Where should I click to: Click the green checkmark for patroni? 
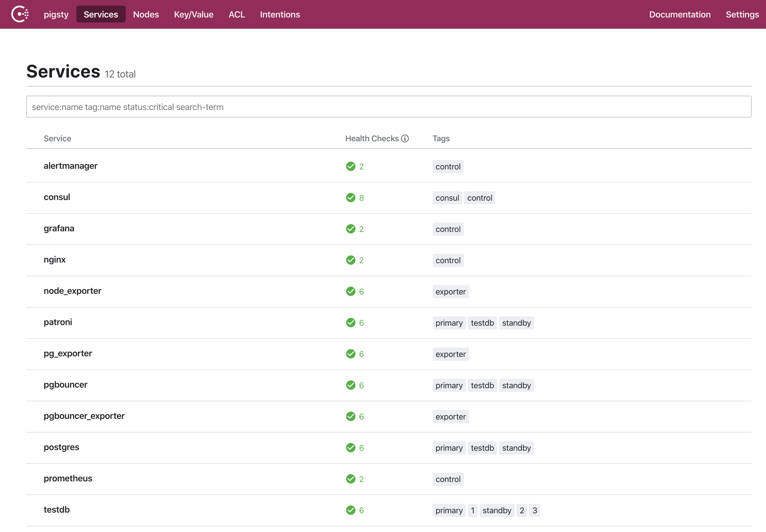(350, 323)
